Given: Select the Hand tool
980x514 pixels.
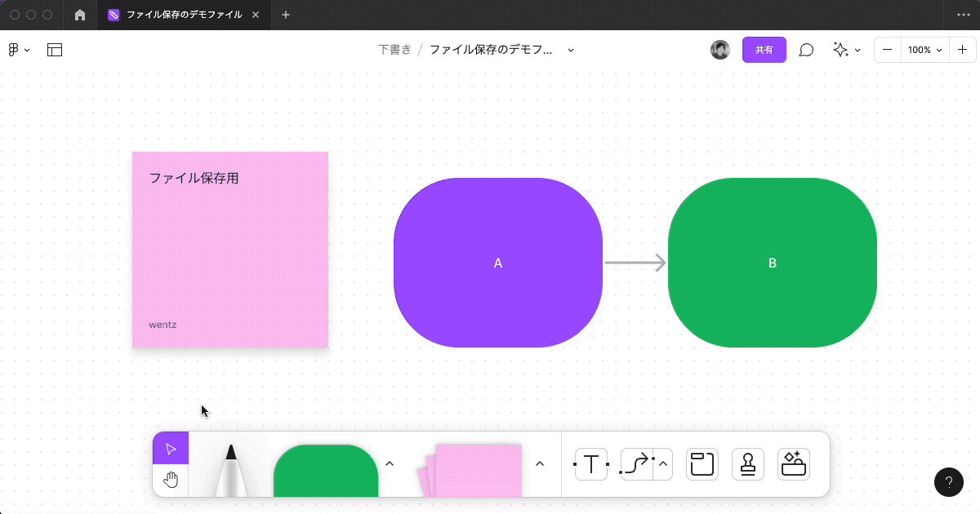Looking at the screenshot, I should click(171, 480).
